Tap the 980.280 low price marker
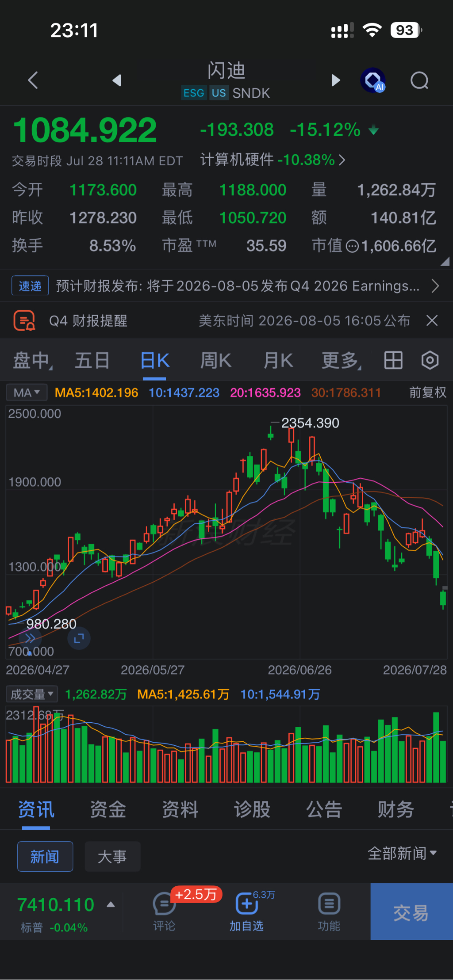This screenshot has width=453, height=980. pos(51,624)
